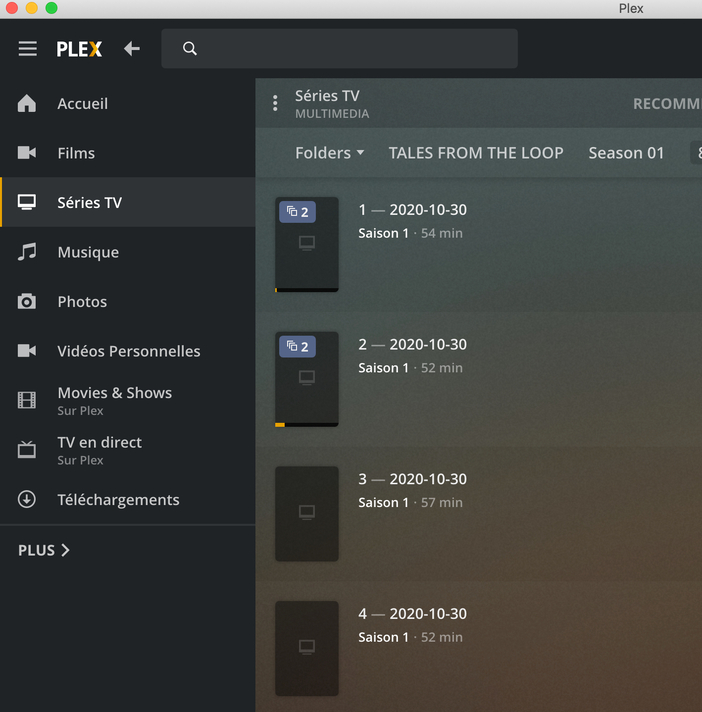Click Saison 1 under episode 1
The height and width of the screenshot is (712, 702).
[383, 233]
